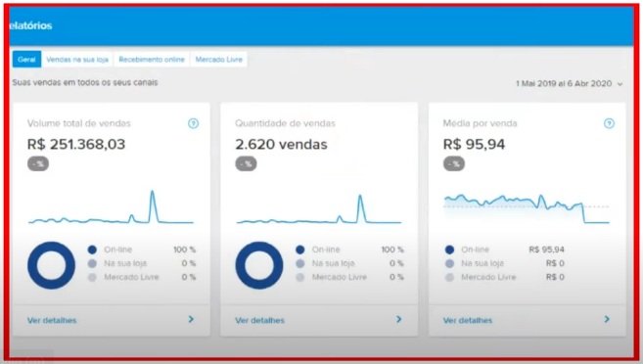Click the Relatórios header title

coord(30,25)
